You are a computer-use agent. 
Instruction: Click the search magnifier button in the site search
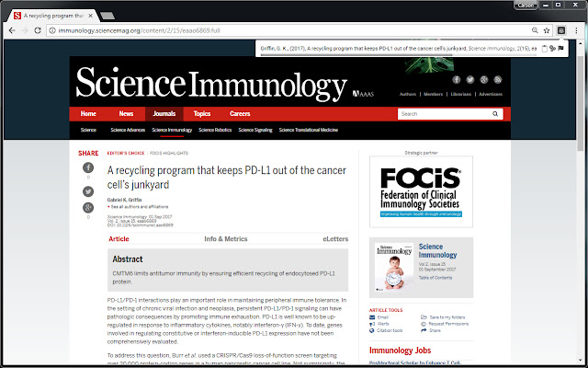pyautogui.click(x=495, y=114)
